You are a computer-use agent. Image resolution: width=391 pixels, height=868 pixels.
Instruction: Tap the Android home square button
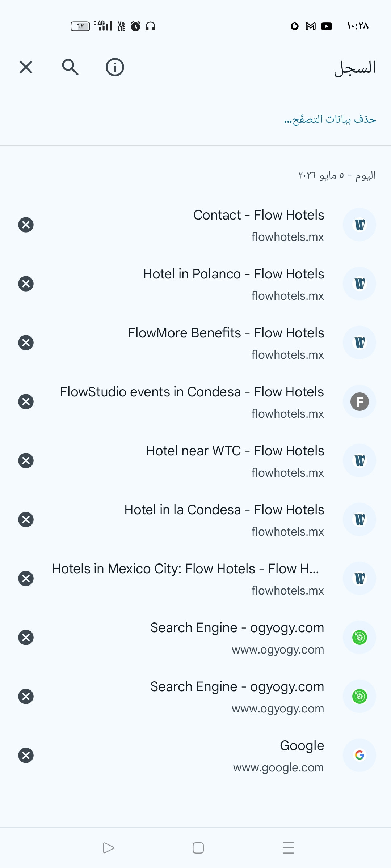(198, 848)
